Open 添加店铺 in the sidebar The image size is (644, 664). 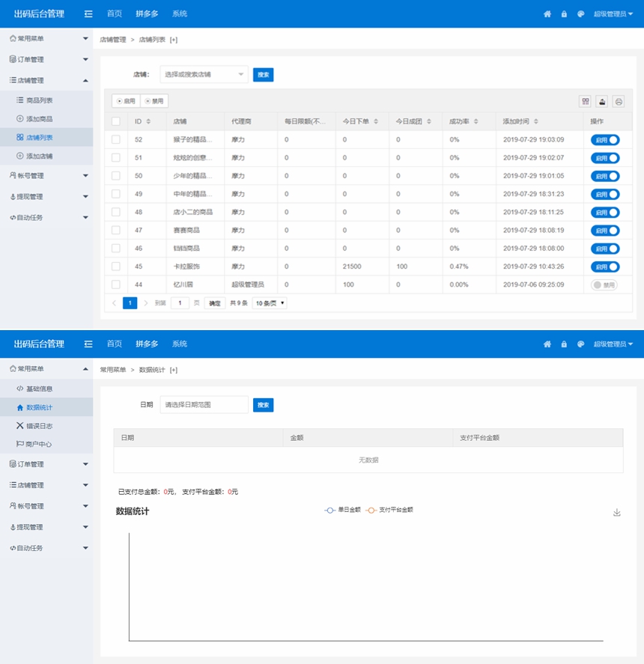(39, 156)
